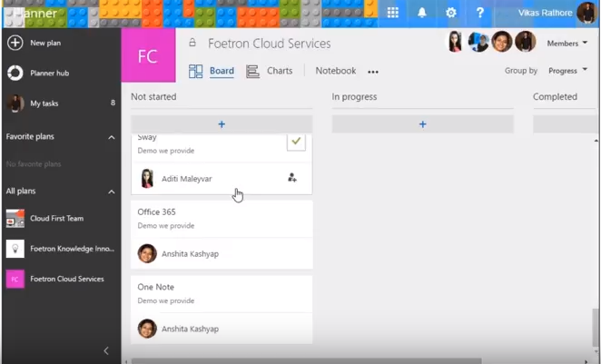This screenshot has height=364, width=601.
Task: Open Foetron Cloud Services in sidebar
Action: 67,279
